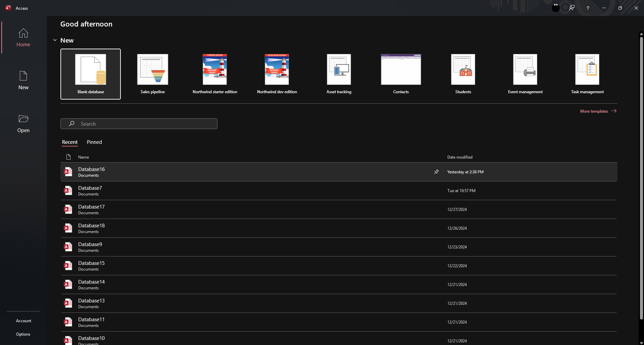
Task: Pin Database16 to the list
Action: coord(436,172)
